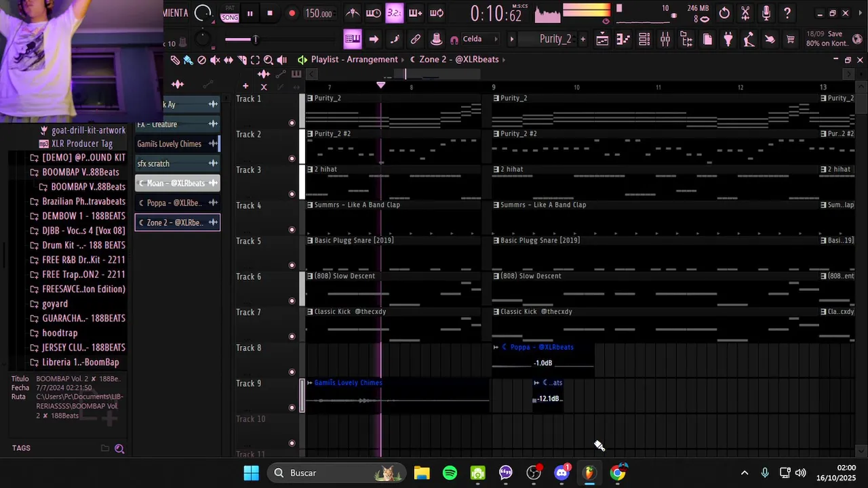The height and width of the screenshot is (488, 868).
Task: Open the Purity_2 #2 clip menu at bar 9
Action: (496, 134)
